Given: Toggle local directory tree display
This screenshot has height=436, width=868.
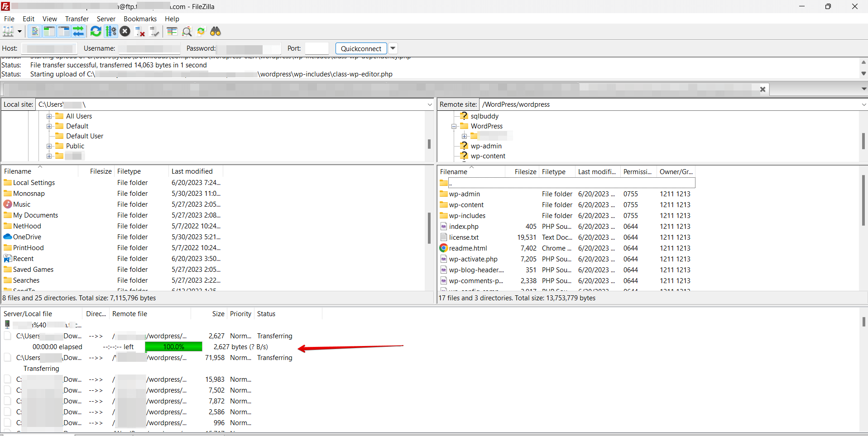Looking at the screenshot, I should (49, 32).
